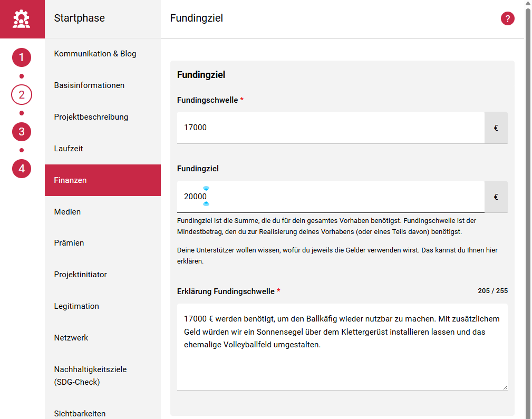The width and height of the screenshot is (532, 419).
Task: Open the Laufzeit section
Action: click(x=69, y=148)
